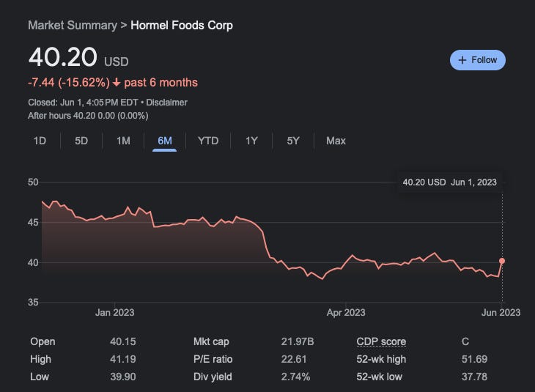Select the 1D time range tab
Viewport: 535px width, 392px height.
tap(40, 141)
